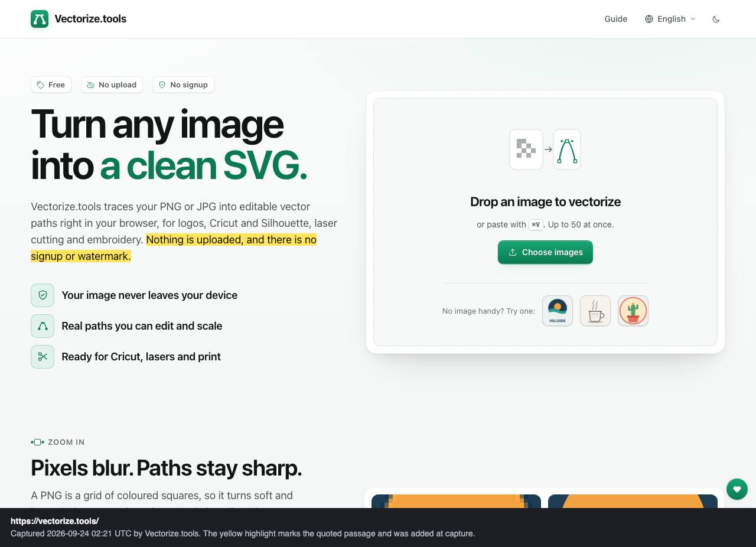The width and height of the screenshot is (756, 547).
Task: Click the Vectorize.tools brand name link
Action: (90, 19)
